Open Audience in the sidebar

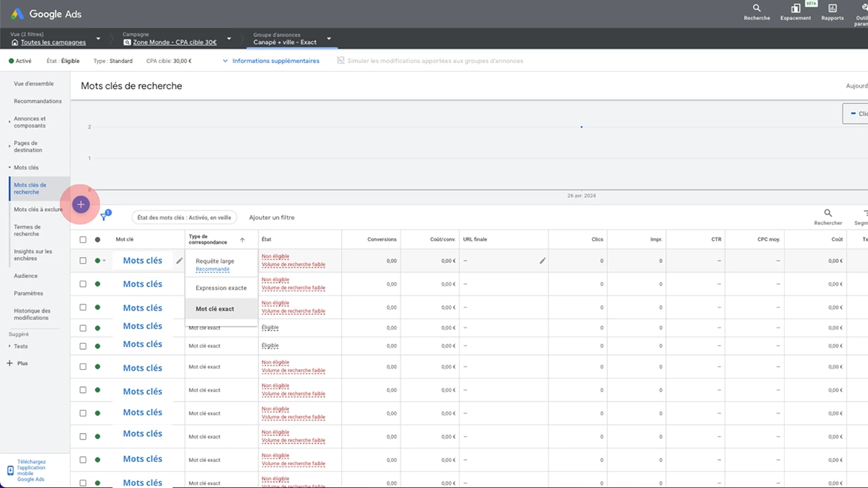(25, 276)
